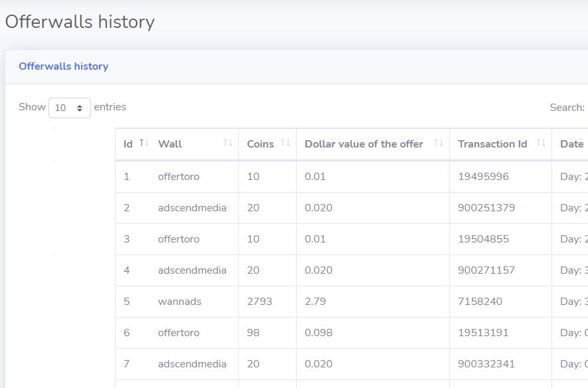Click the Id column header label
Viewport: 588px width, 388px height.
coord(128,144)
